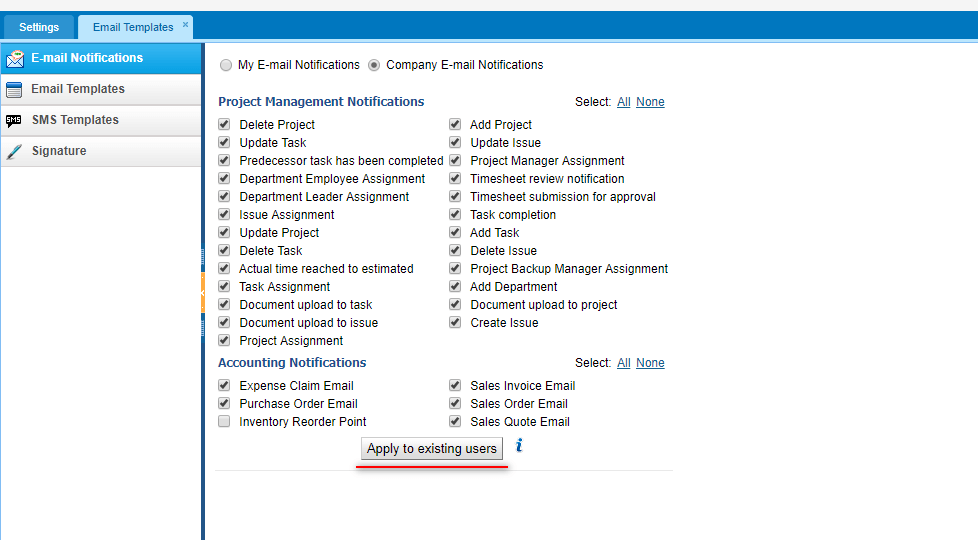978x540 pixels.
Task: Click the SMS Templates speech bubble icon
Action: [x=14, y=120]
